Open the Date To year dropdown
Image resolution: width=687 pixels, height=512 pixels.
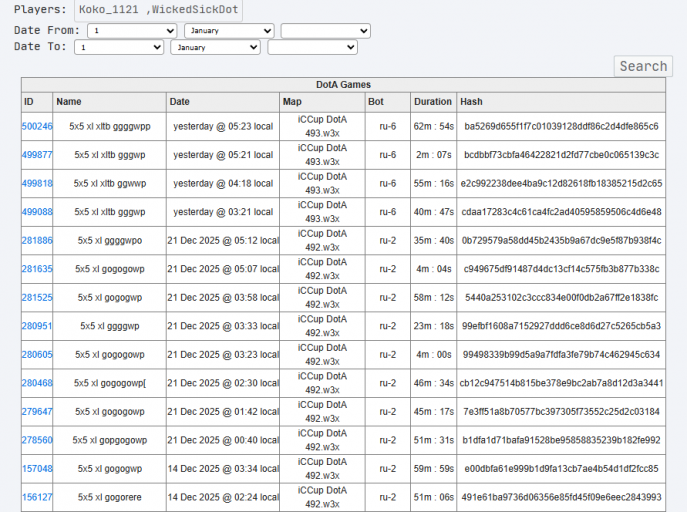[312, 47]
